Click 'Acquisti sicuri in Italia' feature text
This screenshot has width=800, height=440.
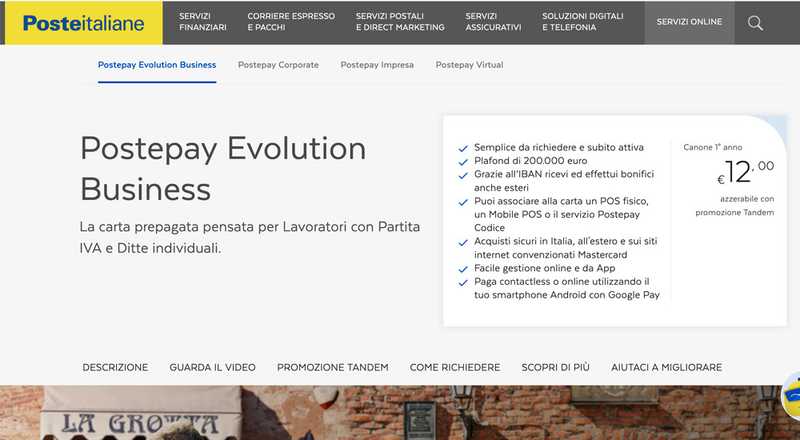(565, 248)
